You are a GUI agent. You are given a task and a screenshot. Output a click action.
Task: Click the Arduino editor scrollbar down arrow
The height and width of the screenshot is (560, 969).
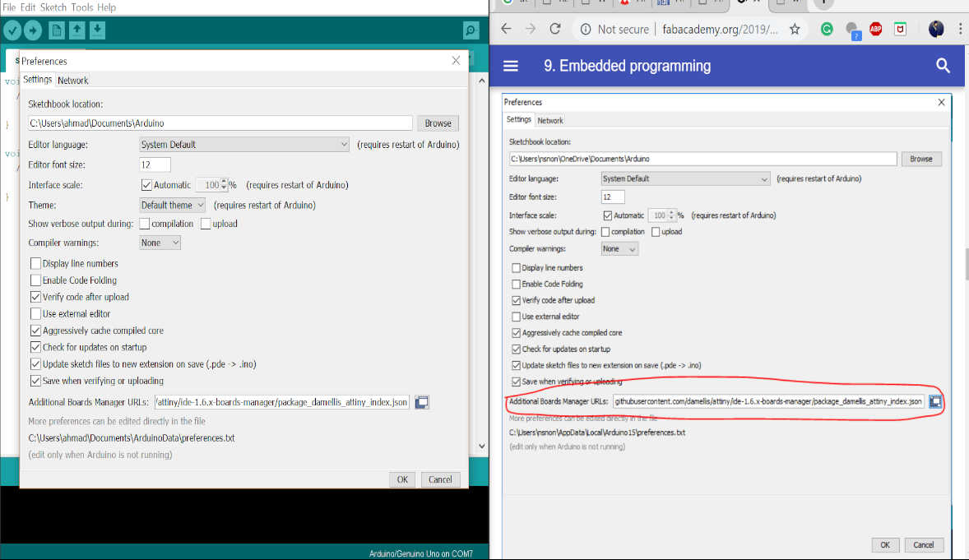click(482, 447)
